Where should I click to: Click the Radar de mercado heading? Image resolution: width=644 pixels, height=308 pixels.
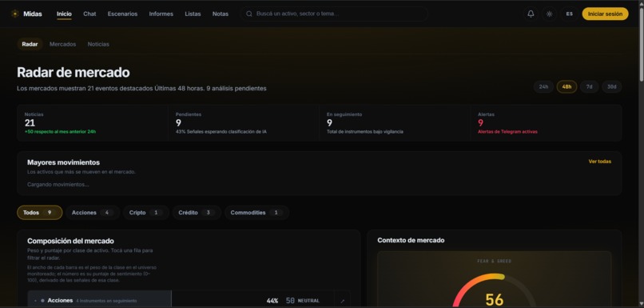[73, 72]
